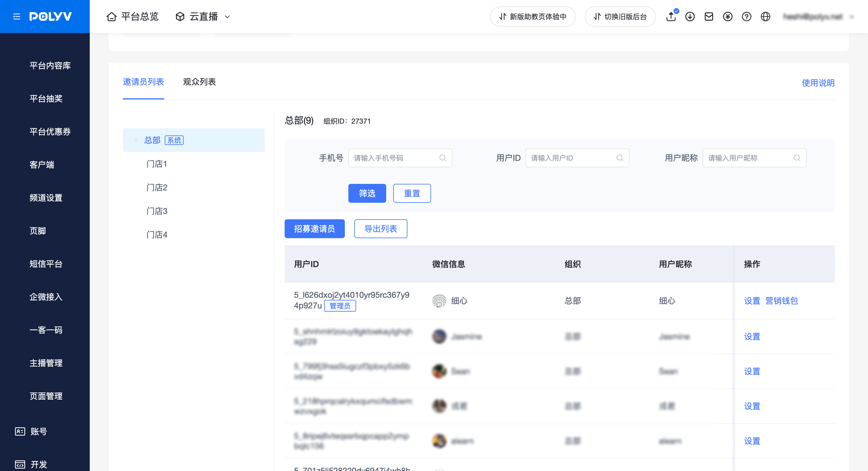This screenshot has width=868, height=471.
Task: Open the account email dropdown
Action: (x=818, y=17)
